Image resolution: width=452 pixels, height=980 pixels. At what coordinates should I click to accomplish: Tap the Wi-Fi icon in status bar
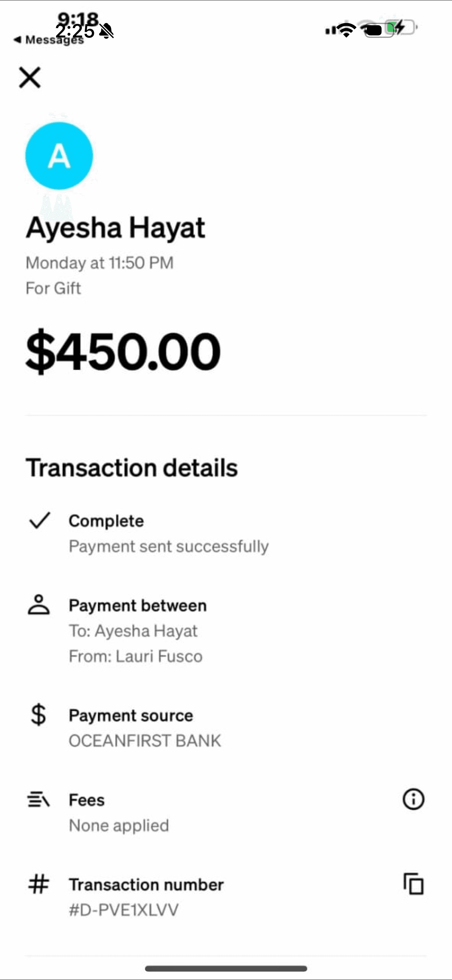coord(346,30)
